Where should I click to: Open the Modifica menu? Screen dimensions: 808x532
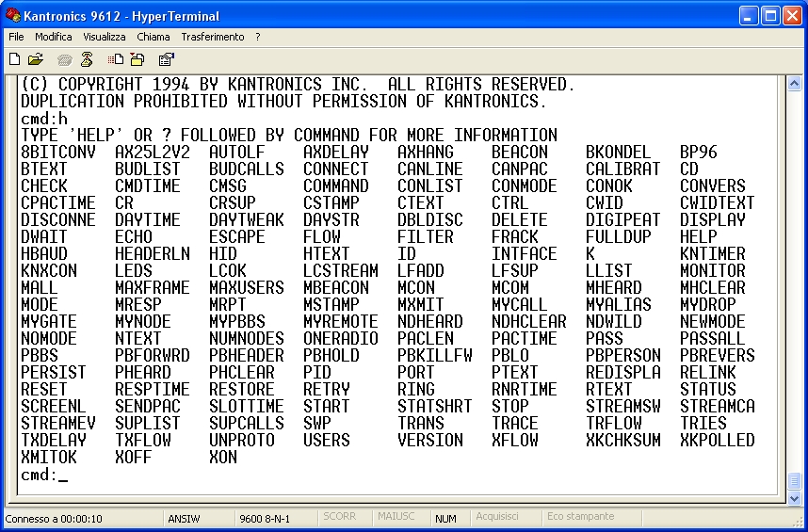tap(54, 37)
